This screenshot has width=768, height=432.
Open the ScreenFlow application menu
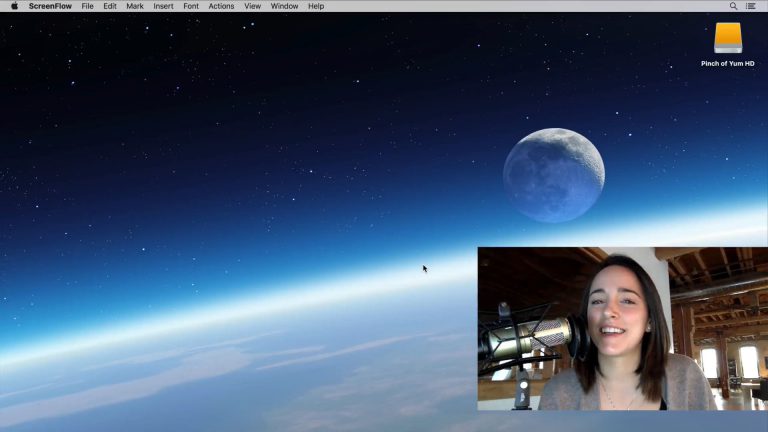pos(50,6)
